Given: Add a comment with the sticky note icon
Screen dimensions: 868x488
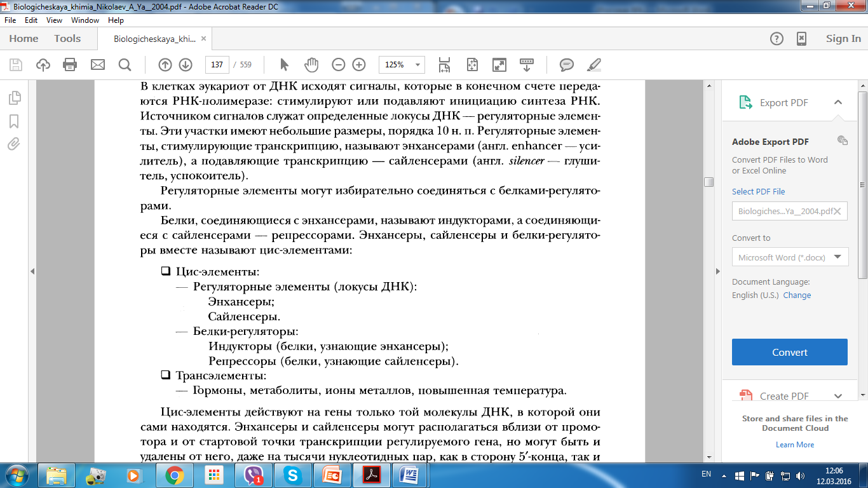Looking at the screenshot, I should point(566,64).
